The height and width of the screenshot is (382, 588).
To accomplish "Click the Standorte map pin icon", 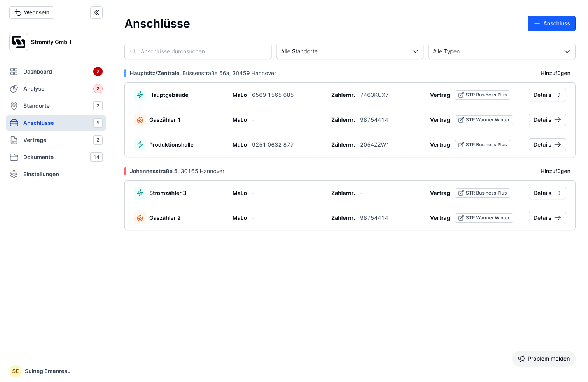I will (14, 106).
